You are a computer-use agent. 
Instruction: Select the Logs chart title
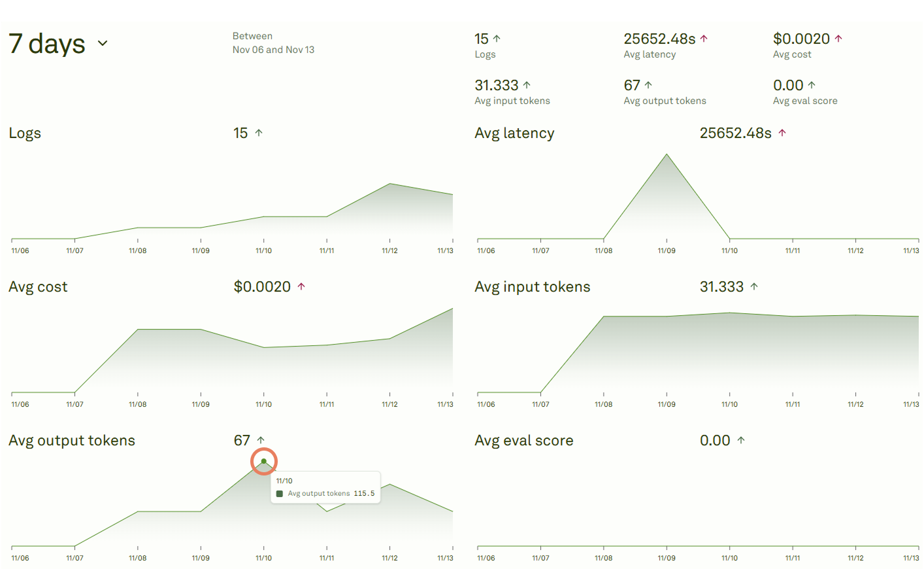25,133
